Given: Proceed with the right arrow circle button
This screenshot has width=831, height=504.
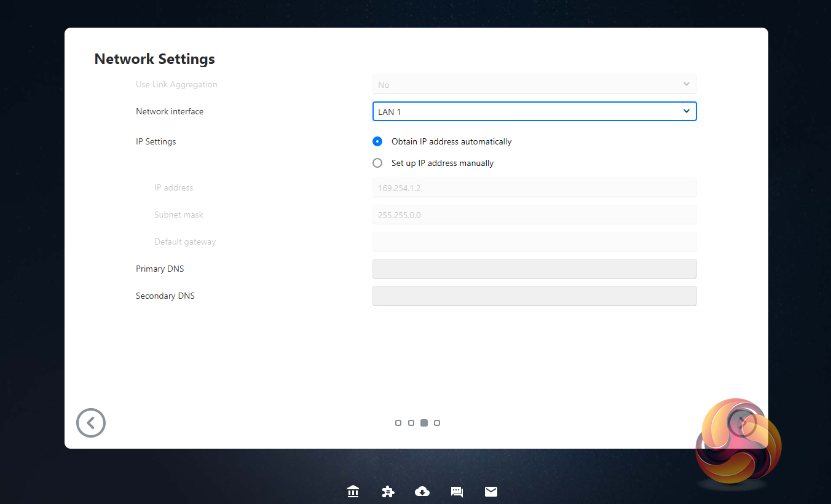Looking at the screenshot, I should [x=742, y=423].
